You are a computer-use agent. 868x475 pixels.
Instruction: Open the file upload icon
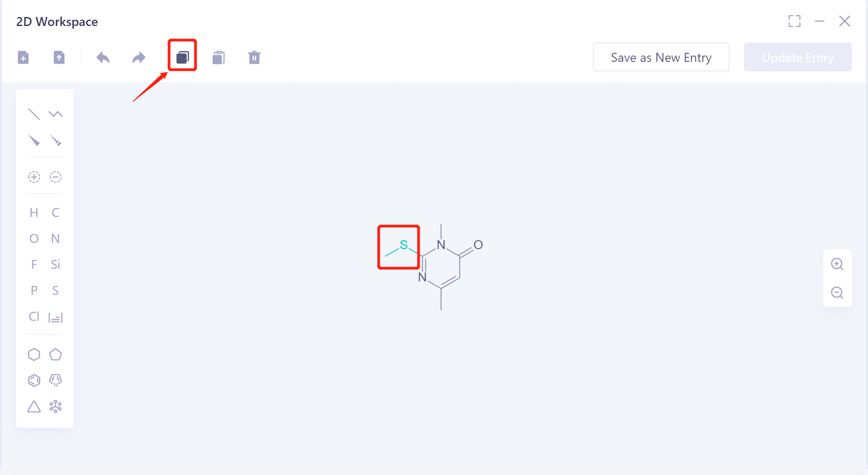pyautogui.click(x=59, y=57)
